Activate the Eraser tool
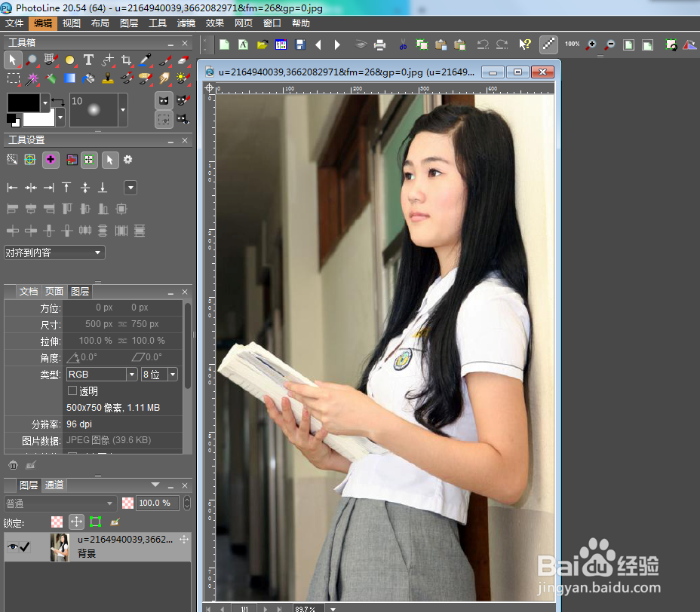Screen dimensions: 700x612 [x=184, y=60]
